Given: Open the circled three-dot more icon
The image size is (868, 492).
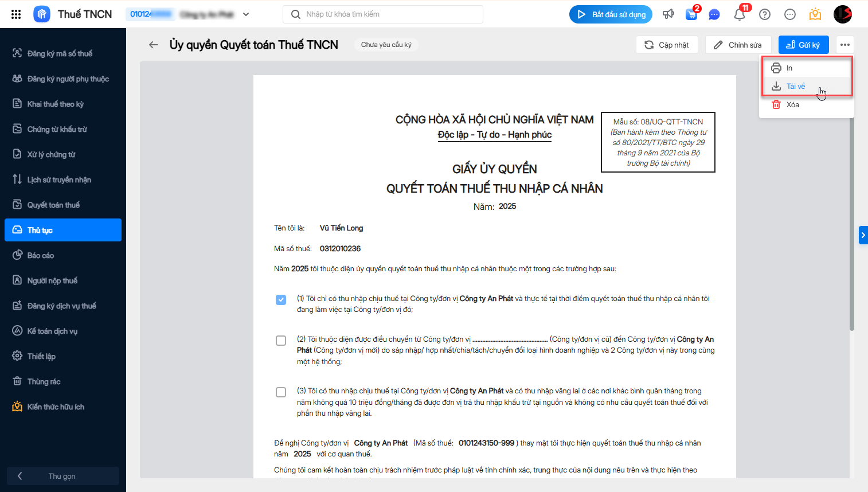Looking at the screenshot, I should 790,14.
